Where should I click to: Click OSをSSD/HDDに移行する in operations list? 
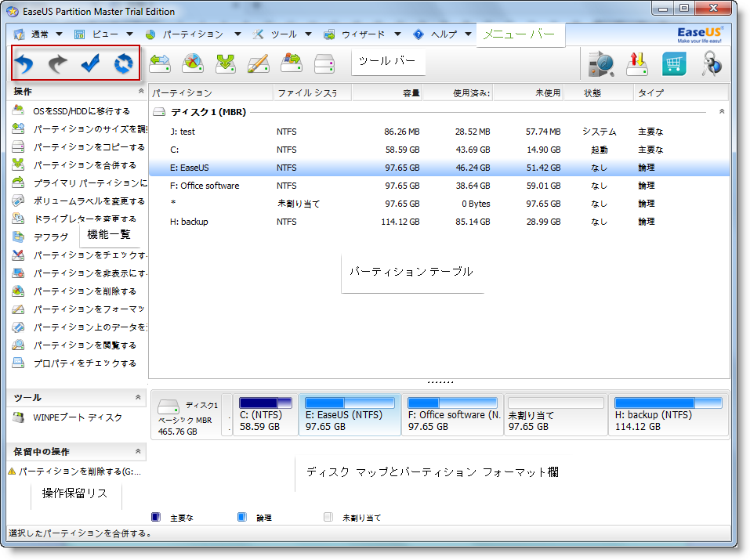click(82, 111)
